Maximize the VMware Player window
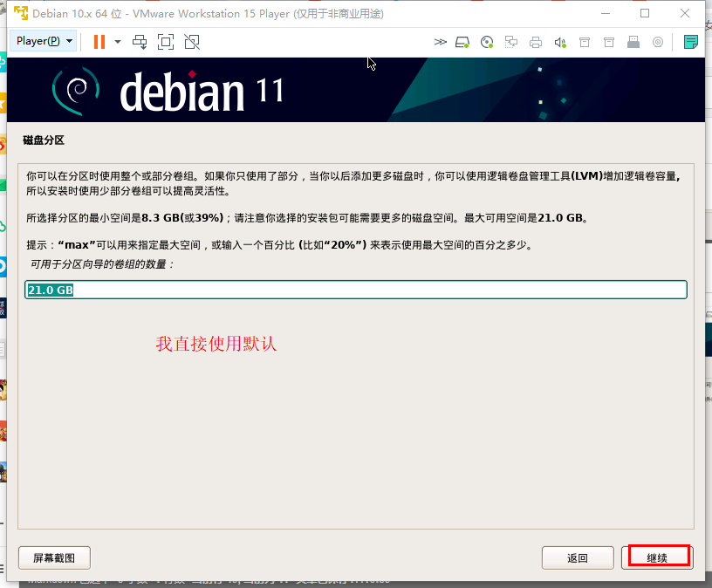The image size is (712, 588). (645, 13)
